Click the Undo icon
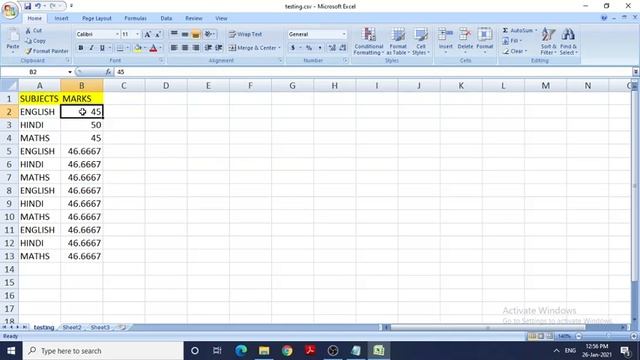640x360 pixels. (x=38, y=6)
